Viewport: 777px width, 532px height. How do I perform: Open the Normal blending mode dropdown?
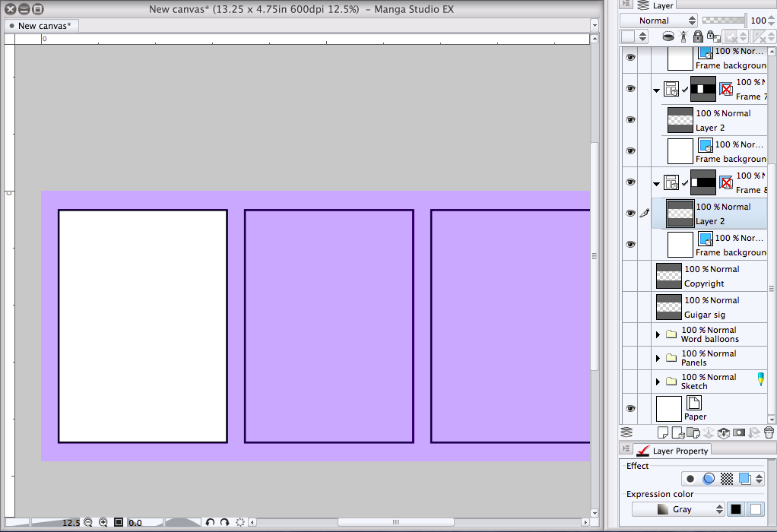[658, 21]
